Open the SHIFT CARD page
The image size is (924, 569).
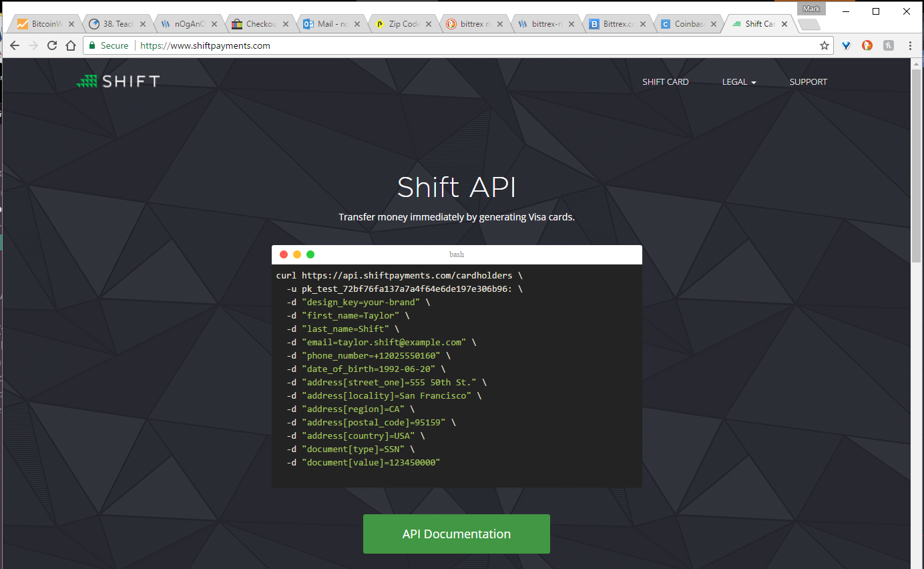tap(665, 81)
